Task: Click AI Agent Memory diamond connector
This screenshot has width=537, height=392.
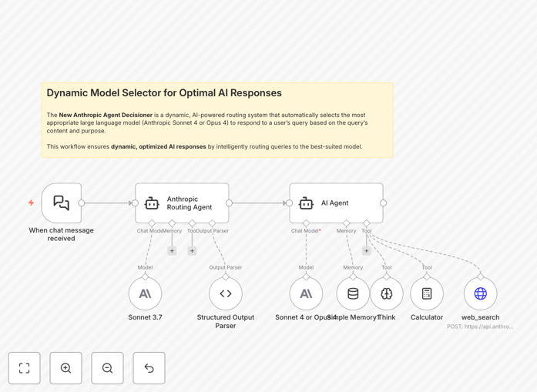Action: tap(347, 223)
